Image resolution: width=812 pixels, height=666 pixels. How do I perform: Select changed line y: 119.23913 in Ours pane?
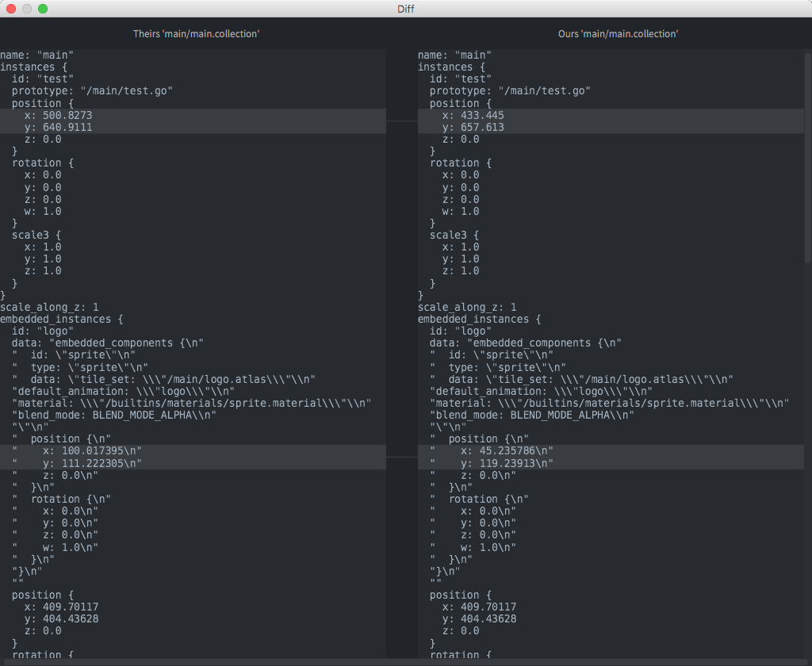click(506, 463)
